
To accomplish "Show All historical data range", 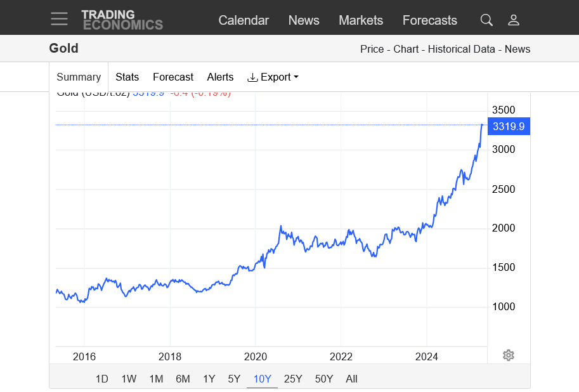I will pos(351,379).
